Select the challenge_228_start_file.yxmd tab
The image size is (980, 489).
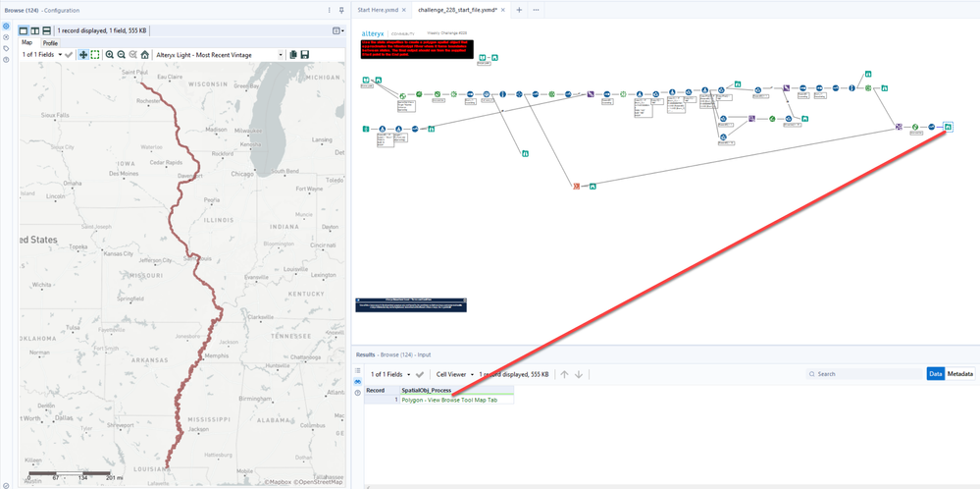[458, 10]
